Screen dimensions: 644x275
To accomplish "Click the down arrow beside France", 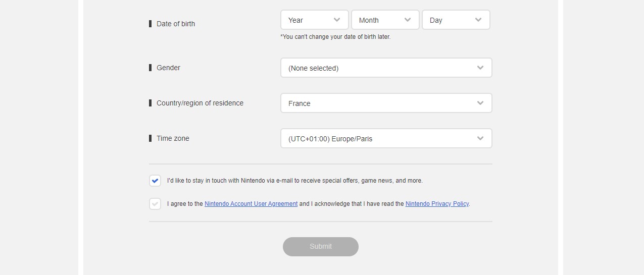I will point(480,103).
